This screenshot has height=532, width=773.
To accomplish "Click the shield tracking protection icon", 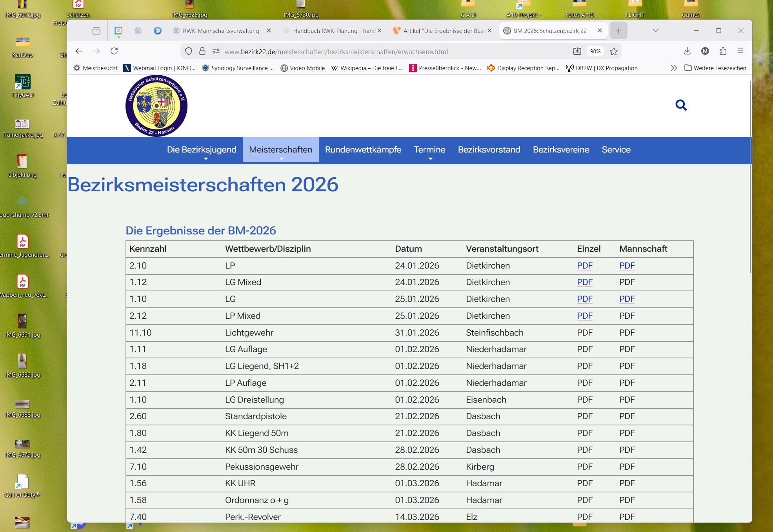I will [189, 51].
